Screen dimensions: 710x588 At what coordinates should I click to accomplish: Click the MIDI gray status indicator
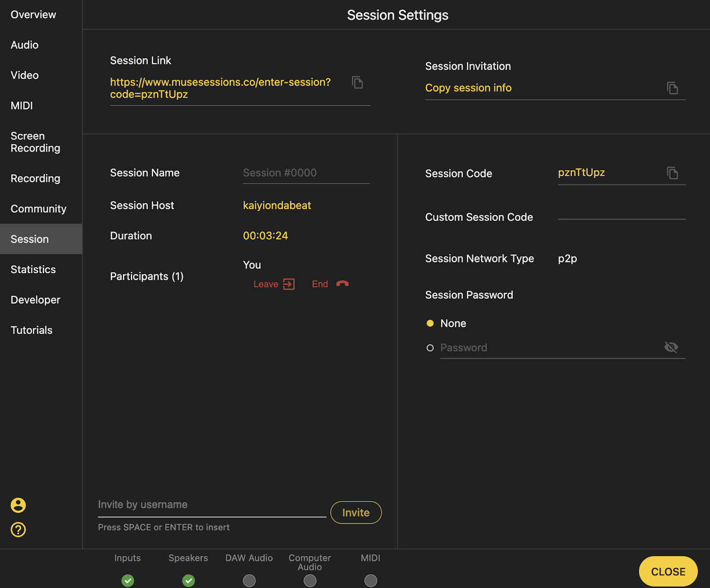(x=371, y=580)
